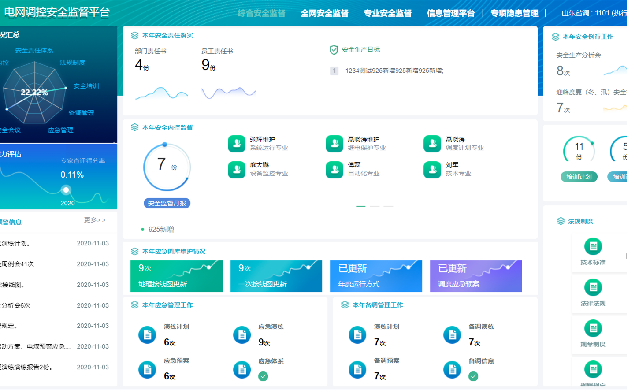The image size is (627, 390).
Task: Open the news row ending with 2份
Action: click(55, 367)
